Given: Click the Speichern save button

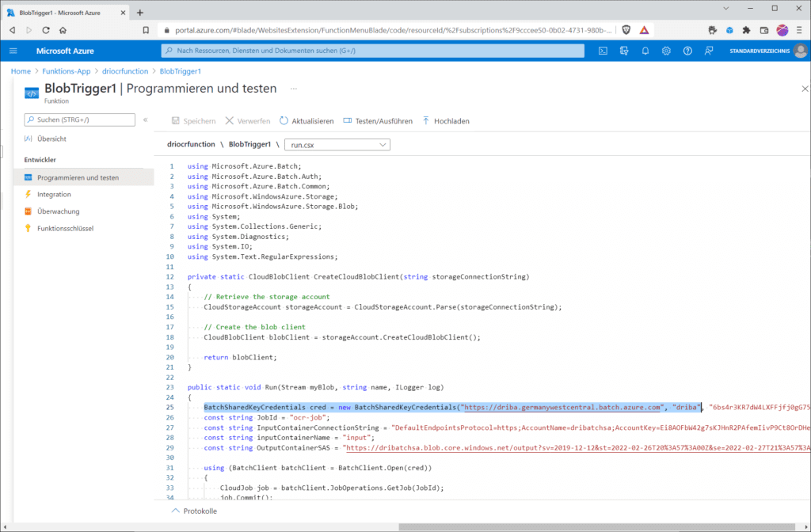Looking at the screenshot, I should click(x=193, y=121).
